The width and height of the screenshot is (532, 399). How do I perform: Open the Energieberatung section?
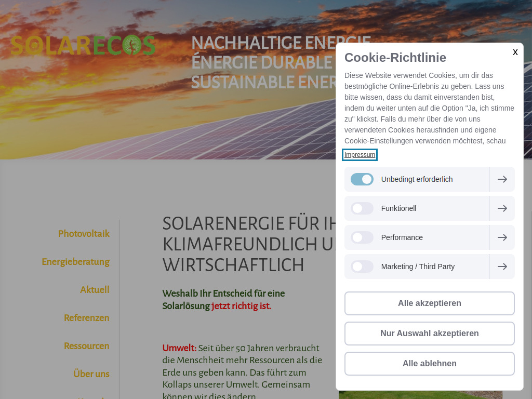76,261
